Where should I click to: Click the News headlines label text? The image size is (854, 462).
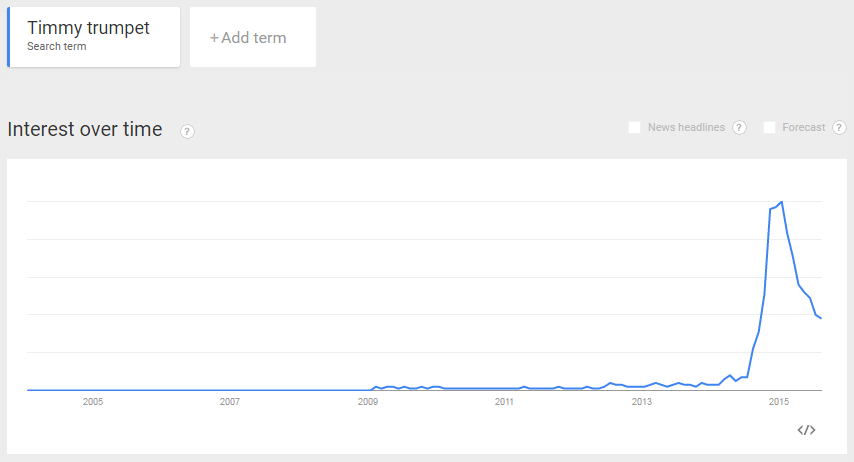click(x=686, y=127)
